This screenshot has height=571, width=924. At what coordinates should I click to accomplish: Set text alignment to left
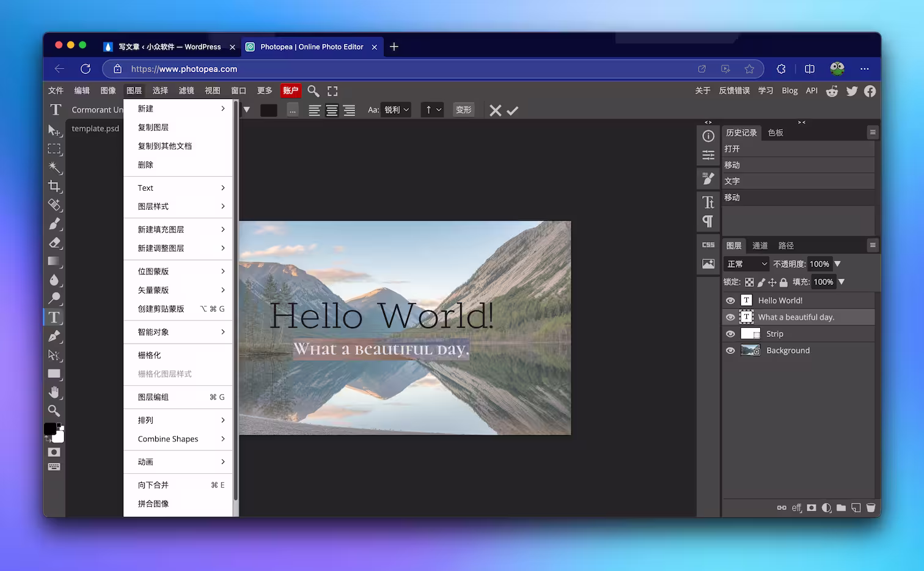click(x=315, y=111)
